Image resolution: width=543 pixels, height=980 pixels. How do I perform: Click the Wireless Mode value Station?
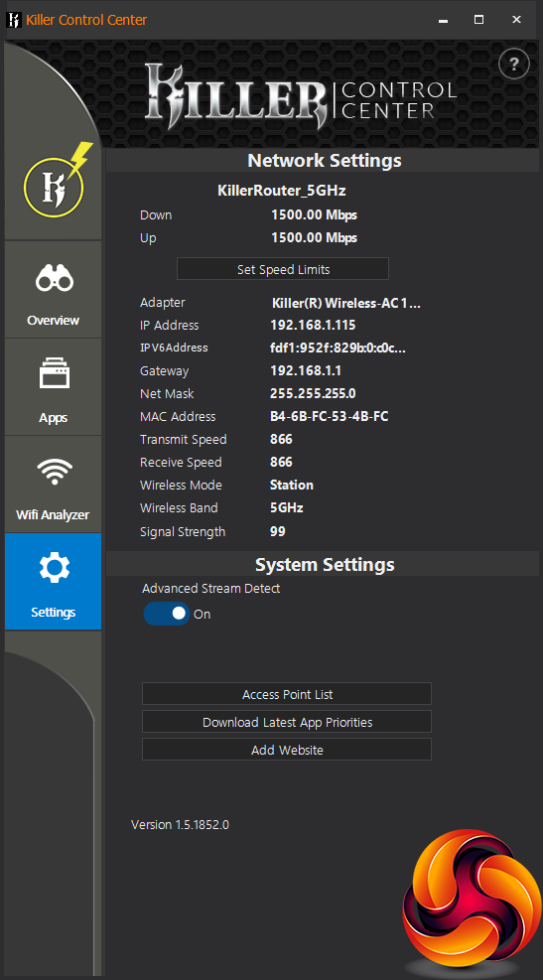292,485
